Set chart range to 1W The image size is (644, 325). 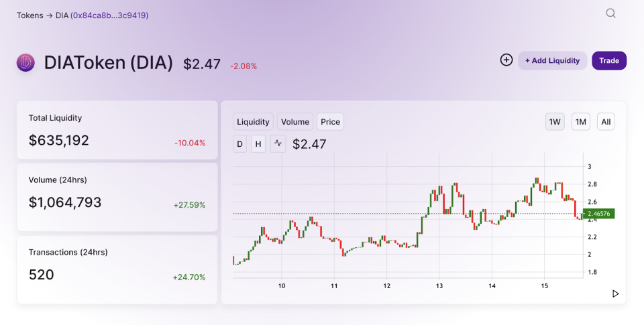[555, 121]
